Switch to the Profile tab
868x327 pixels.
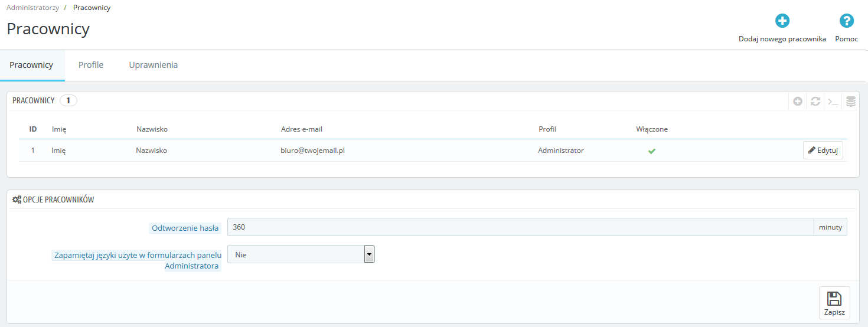[x=91, y=65]
